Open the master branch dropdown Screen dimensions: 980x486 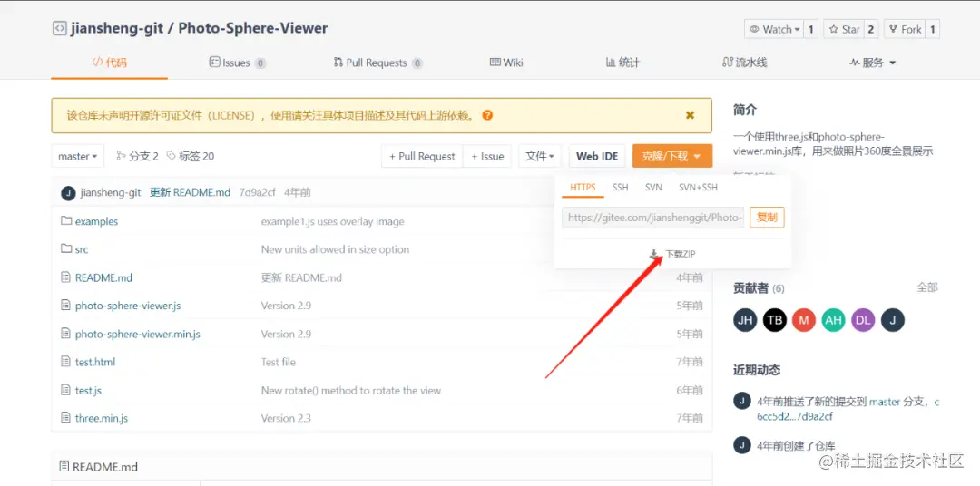[77, 156]
